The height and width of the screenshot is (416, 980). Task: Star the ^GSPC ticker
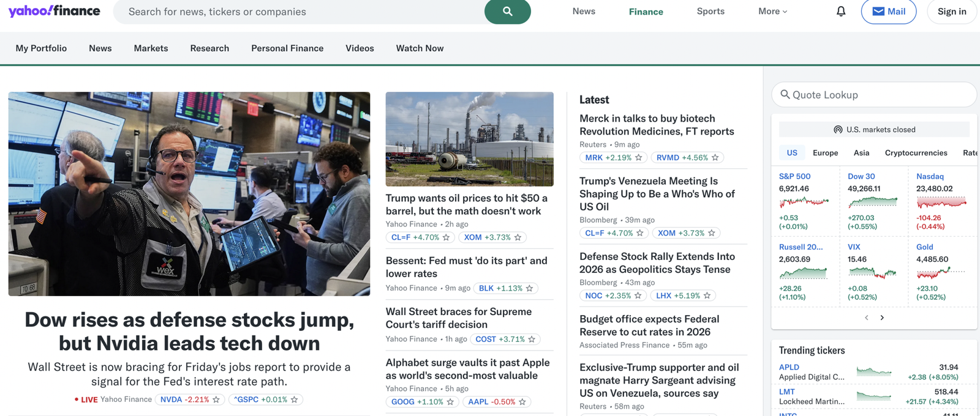coord(294,399)
